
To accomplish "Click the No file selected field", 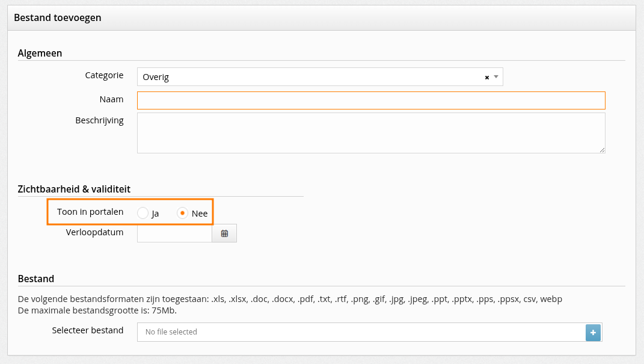I will 361,332.
